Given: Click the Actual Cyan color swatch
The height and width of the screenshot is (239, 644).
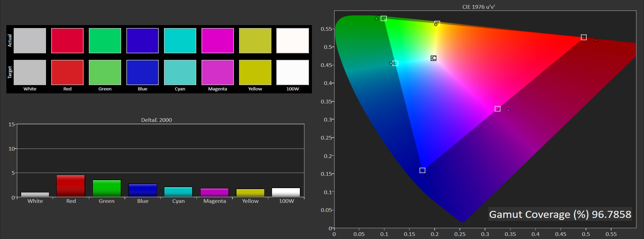Looking at the screenshot, I should [180, 41].
